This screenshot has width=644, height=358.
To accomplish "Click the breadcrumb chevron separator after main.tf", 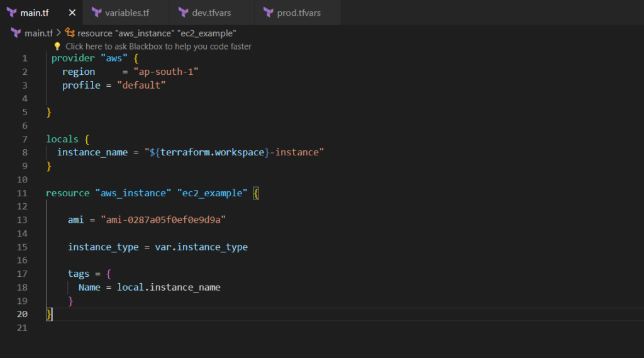I will 58,33.
